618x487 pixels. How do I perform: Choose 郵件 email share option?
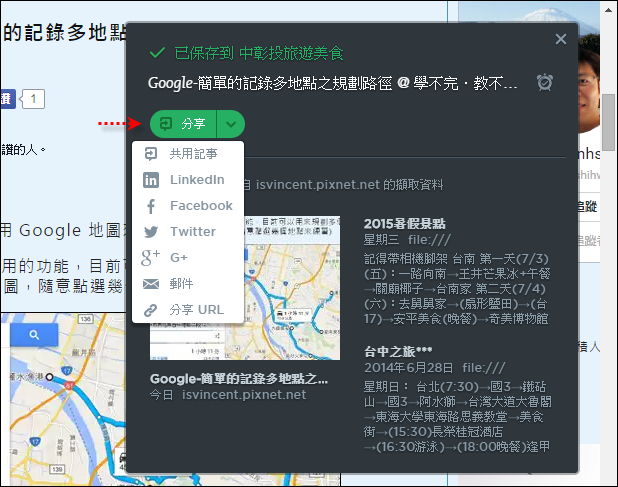click(188, 284)
